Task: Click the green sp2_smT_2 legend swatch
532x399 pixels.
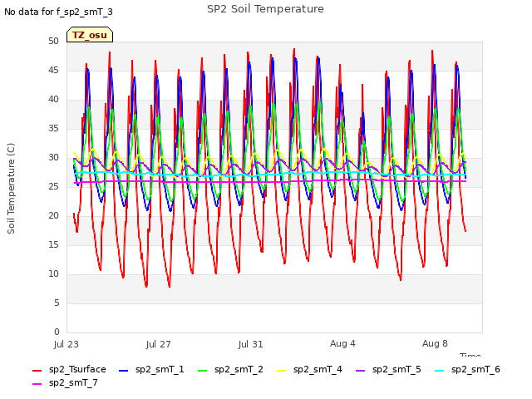Action: [x=202, y=371]
